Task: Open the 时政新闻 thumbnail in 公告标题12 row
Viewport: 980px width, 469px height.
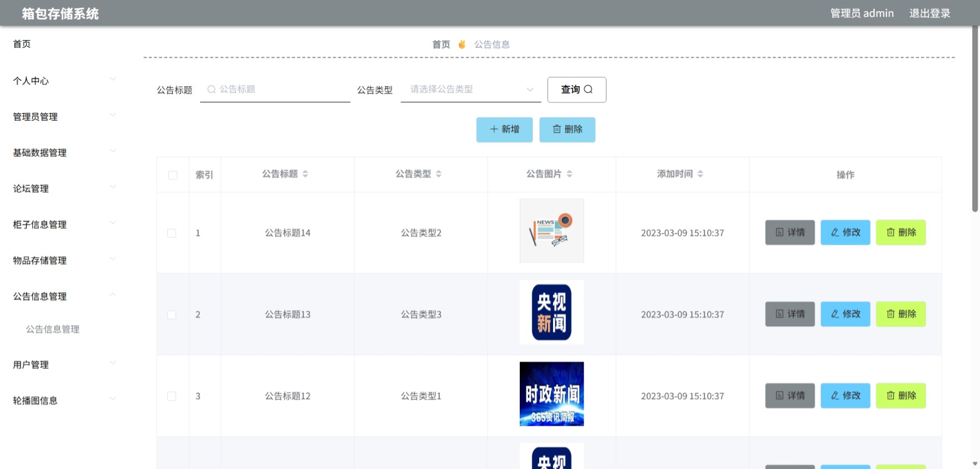Action: point(551,394)
